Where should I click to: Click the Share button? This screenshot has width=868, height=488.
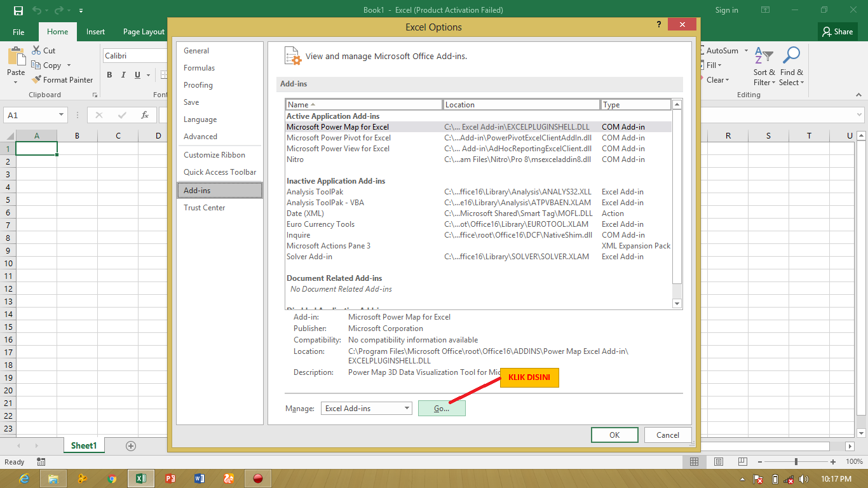tap(837, 32)
